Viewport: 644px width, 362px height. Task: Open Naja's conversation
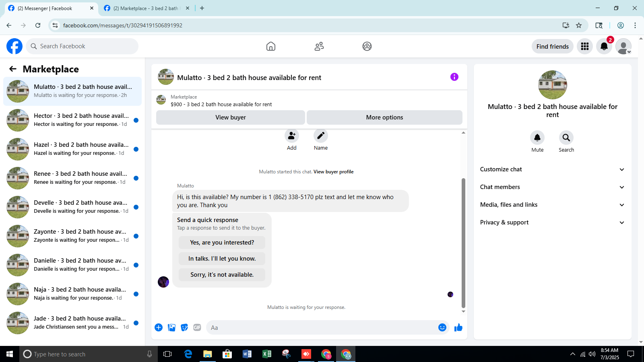[x=72, y=294]
